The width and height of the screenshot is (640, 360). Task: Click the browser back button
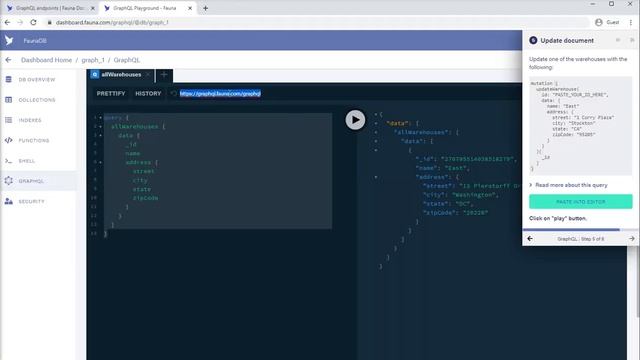7,22
